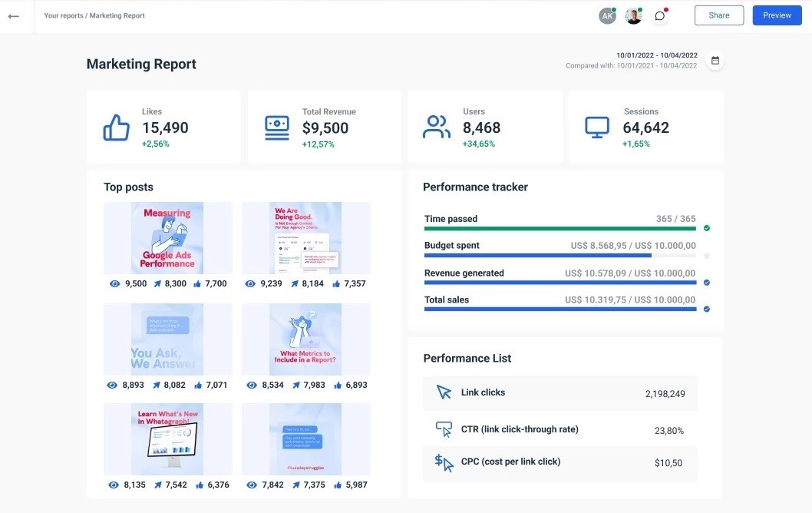Screen dimensions: 812x513
Task: Open the Learn What's New in Whatagraph post
Action: pyautogui.click(x=168, y=439)
